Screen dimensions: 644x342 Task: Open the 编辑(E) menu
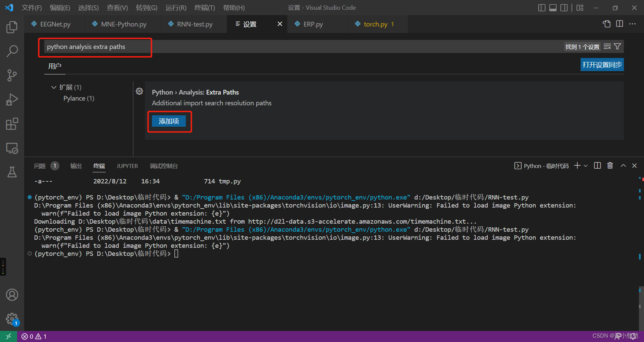(60, 8)
